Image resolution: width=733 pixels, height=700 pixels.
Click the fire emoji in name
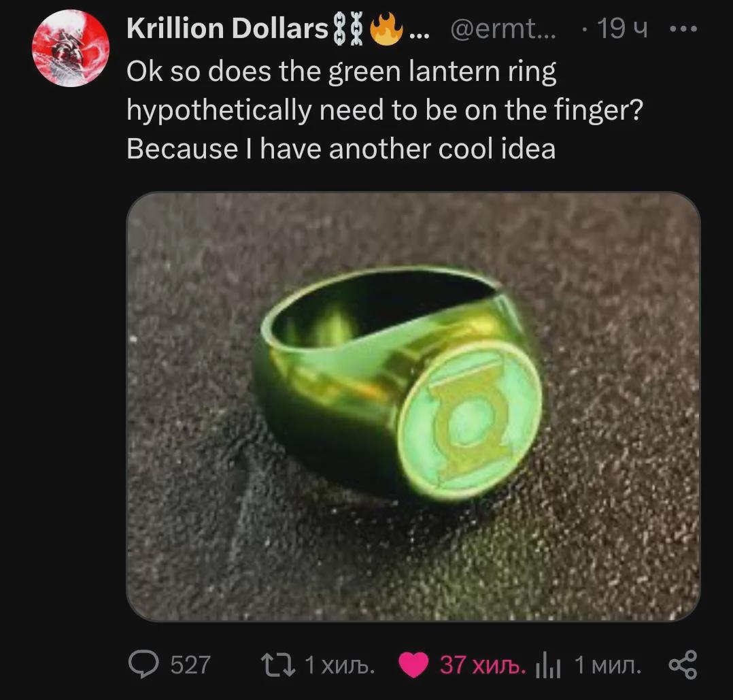[386, 29]
